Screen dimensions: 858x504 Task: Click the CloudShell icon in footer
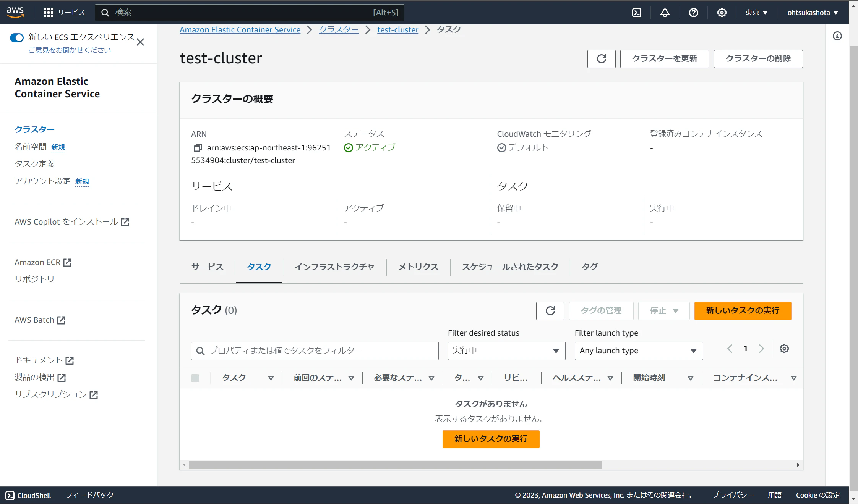click(x=10, y=495)
